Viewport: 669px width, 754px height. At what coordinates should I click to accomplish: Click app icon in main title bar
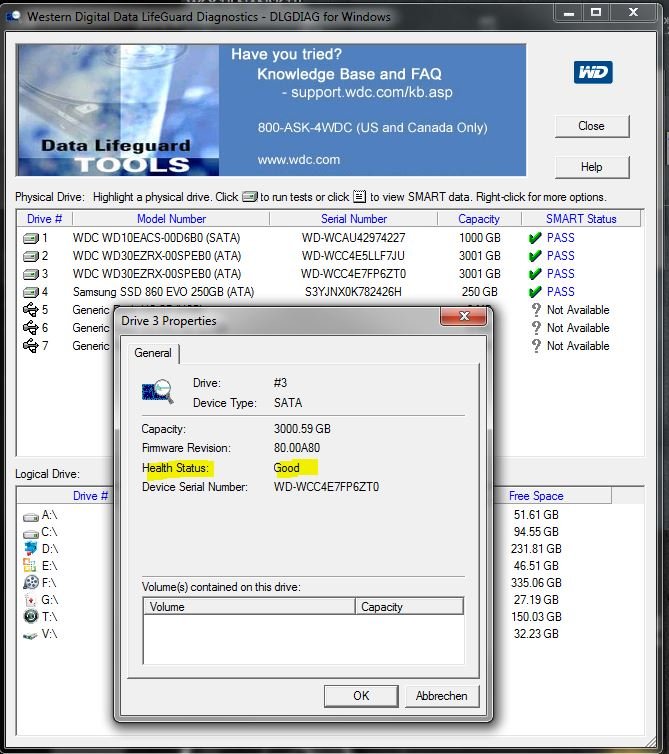tap(13, 16)
